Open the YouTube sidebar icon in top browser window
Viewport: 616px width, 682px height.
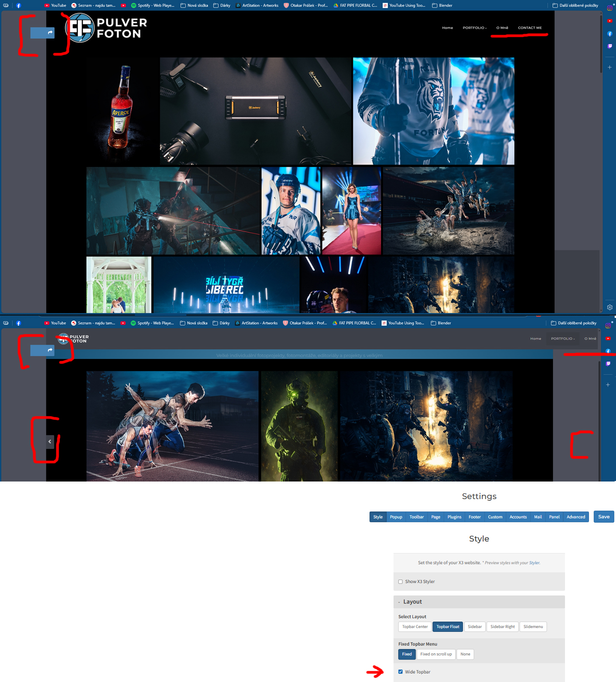pos(610,21)
